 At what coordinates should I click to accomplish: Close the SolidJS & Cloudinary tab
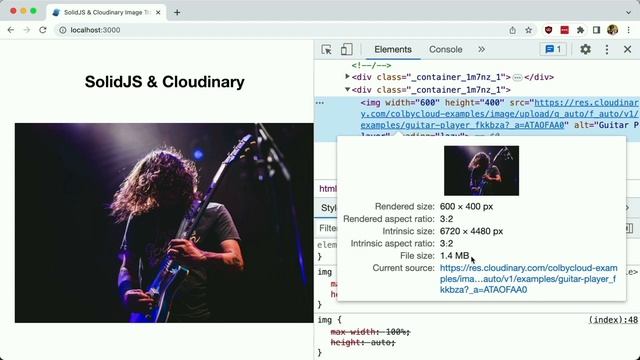click(158, 12)
